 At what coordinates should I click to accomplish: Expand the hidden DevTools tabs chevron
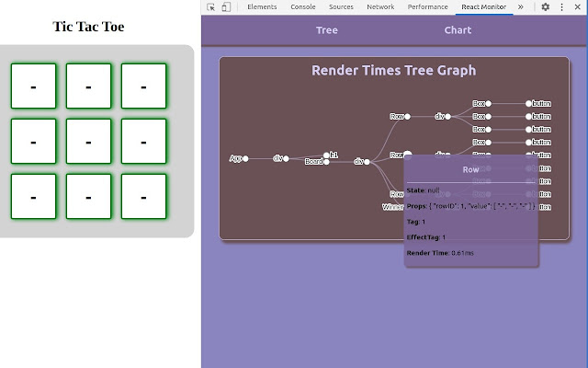click(x=521, y=6)
